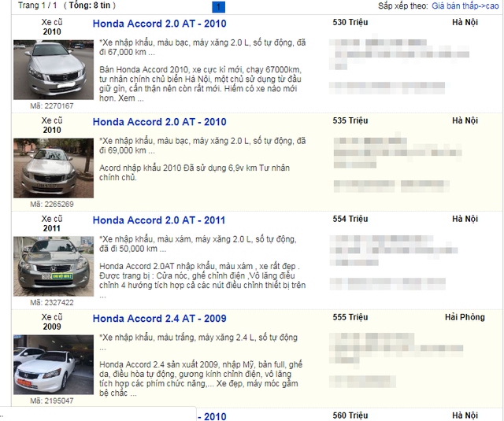Viewport: 504px width, 421px height.
Task: Click the listing code Mã: 2327422
Action: point(52,302)
